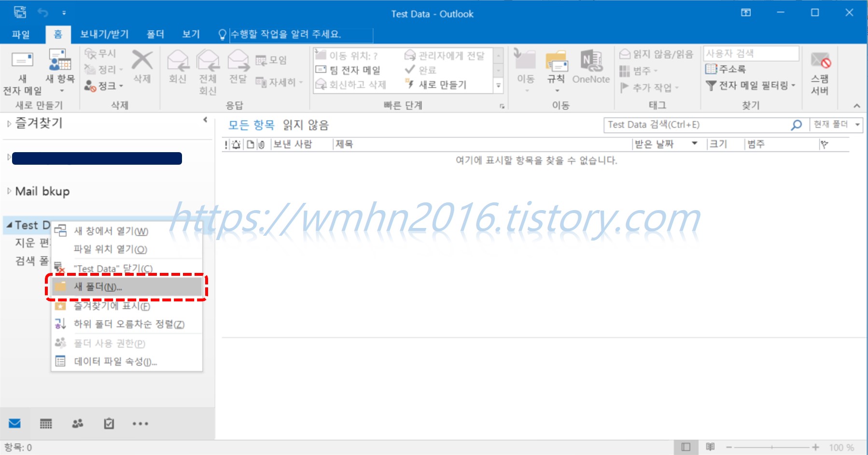This screenshot has height=455, width=868.
Task: Expand the Favorites (즐겨찾기) section
Action: point(9,124)
